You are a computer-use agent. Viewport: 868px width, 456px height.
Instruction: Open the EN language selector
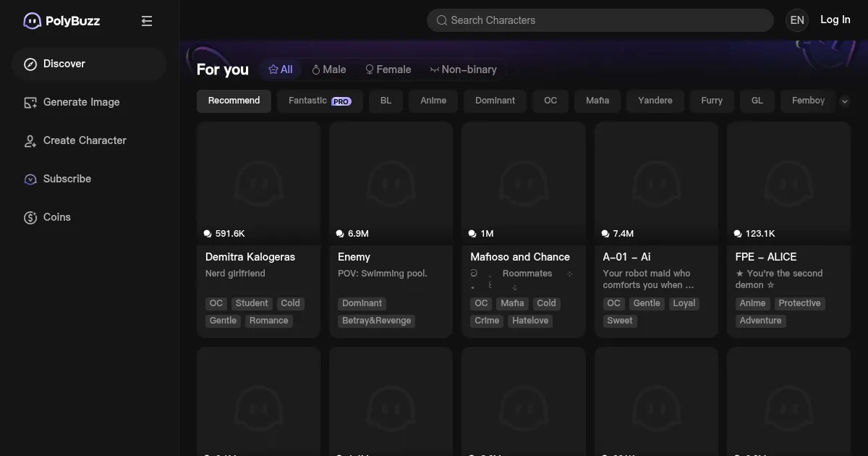797,20
